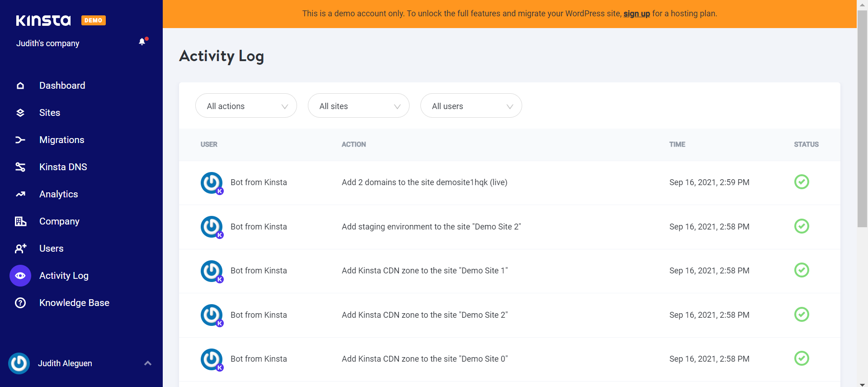Viewport: 868px width, 387px height.
Task: Click the Activity Log eye icon
Action: [x=20, y=276]
